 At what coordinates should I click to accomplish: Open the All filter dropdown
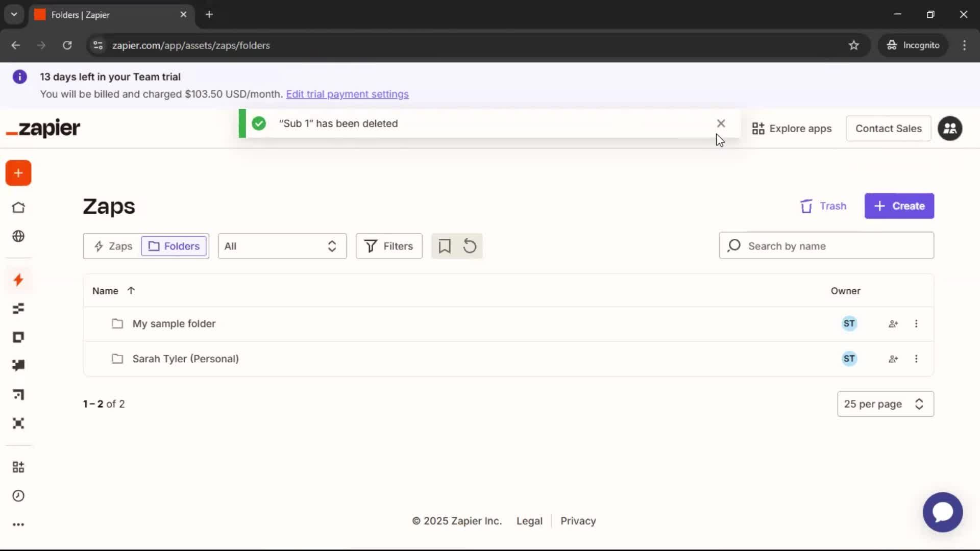click(282, 246)
